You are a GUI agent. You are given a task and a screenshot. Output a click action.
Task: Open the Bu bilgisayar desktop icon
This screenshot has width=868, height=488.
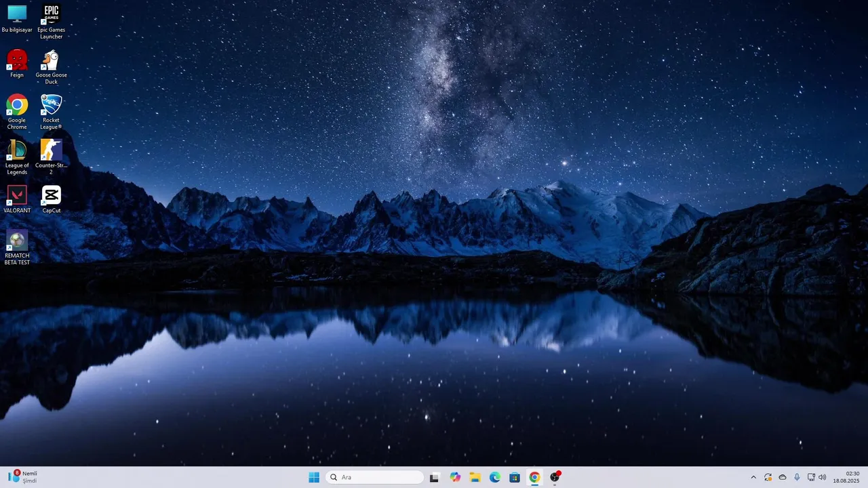17,19
